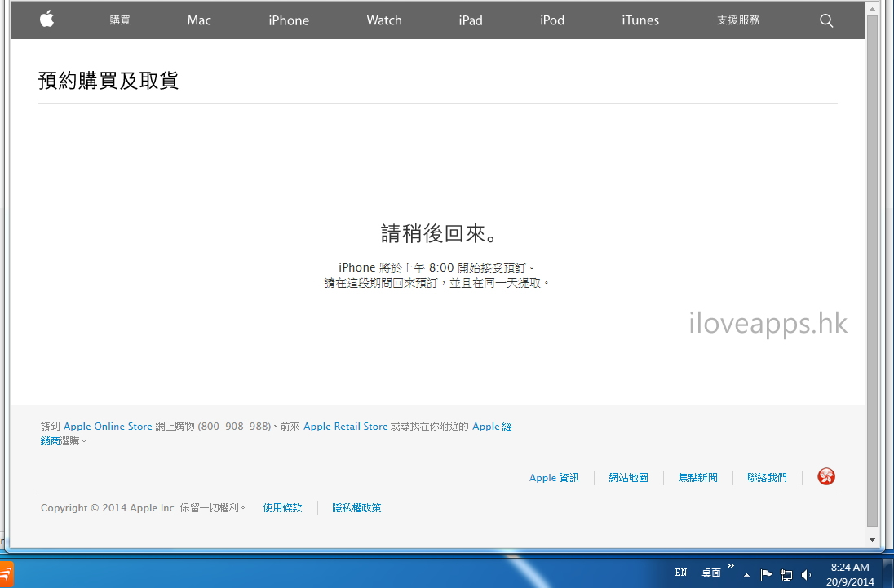Select the iPad navigation item

tap(471, 20)
